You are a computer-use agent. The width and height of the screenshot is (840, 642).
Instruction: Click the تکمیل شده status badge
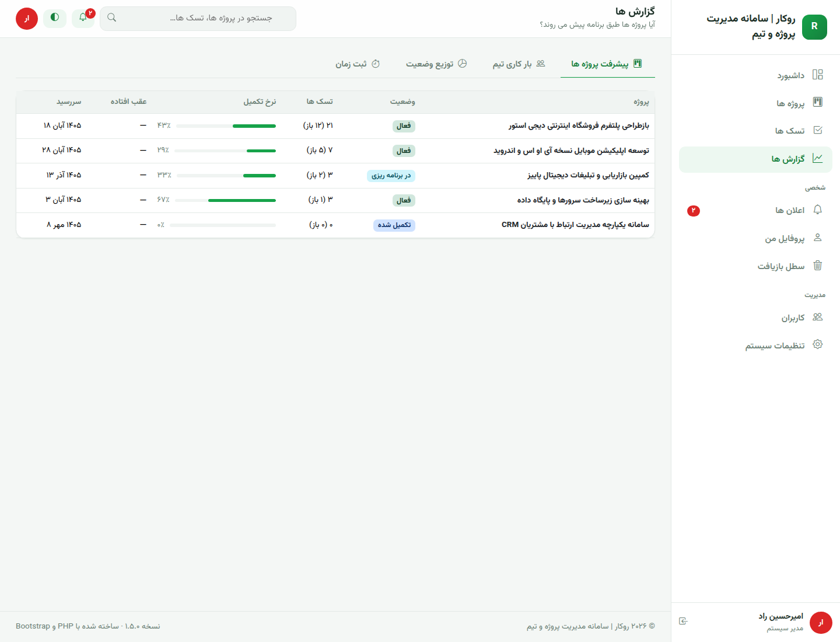coord(394,225)
